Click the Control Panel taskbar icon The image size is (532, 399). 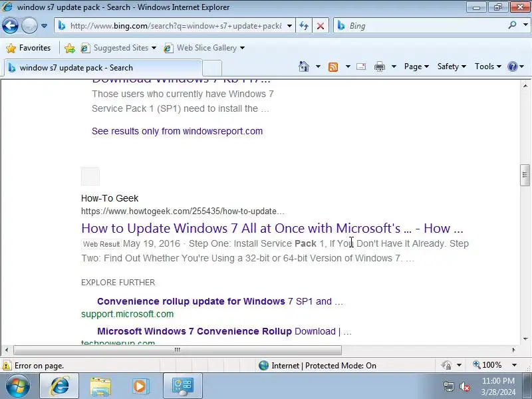(x=183, y=386)
